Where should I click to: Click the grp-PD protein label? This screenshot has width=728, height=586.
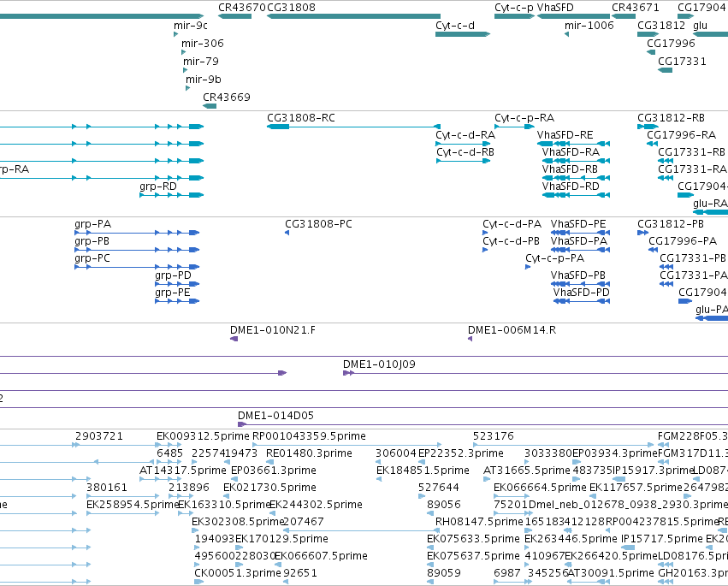[173, 275]
